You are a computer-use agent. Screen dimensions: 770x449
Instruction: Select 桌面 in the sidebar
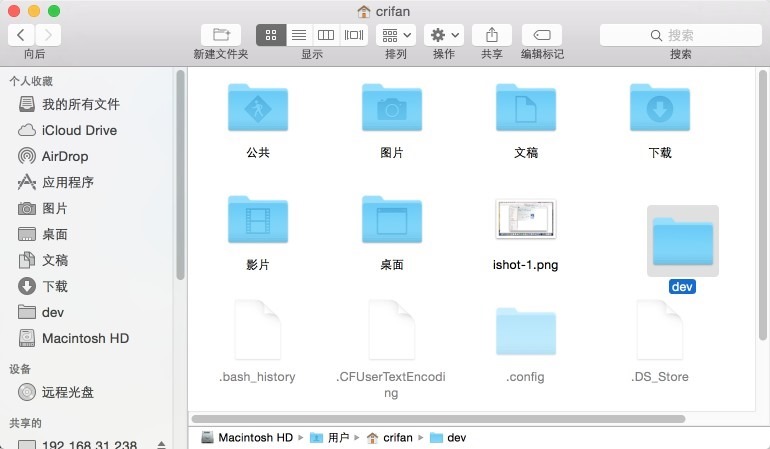[86, 234]
